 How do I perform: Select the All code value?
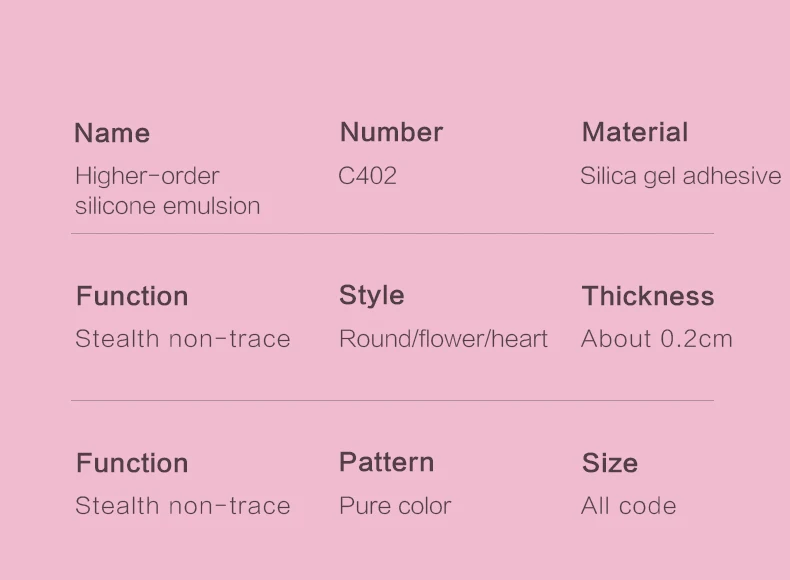pyautogui.click(x=628, y=506)
